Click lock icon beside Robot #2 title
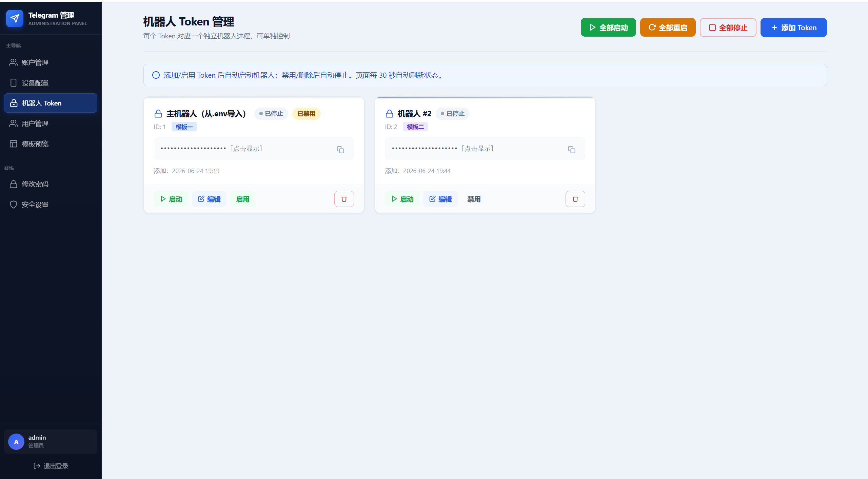 (389, 114)
